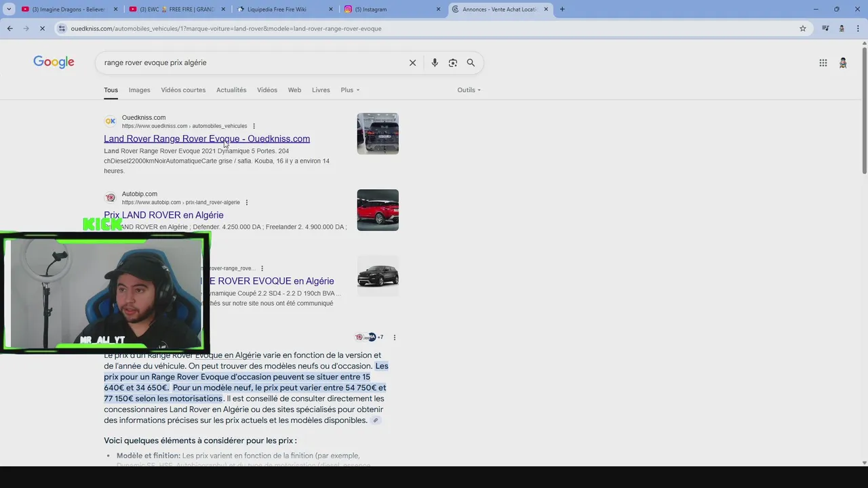Open options for the range_rove result
Screen dimensions: 868x488
(262, 268)
